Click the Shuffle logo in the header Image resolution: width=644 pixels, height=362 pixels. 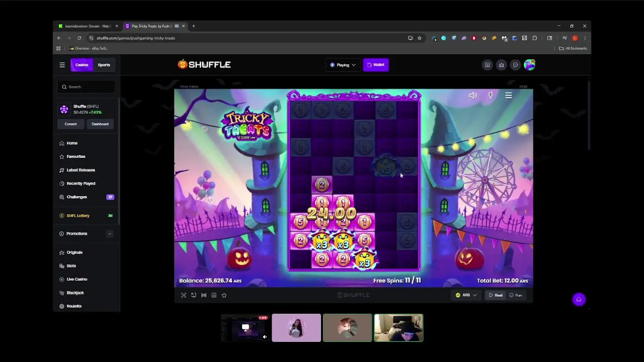(204, 64)
